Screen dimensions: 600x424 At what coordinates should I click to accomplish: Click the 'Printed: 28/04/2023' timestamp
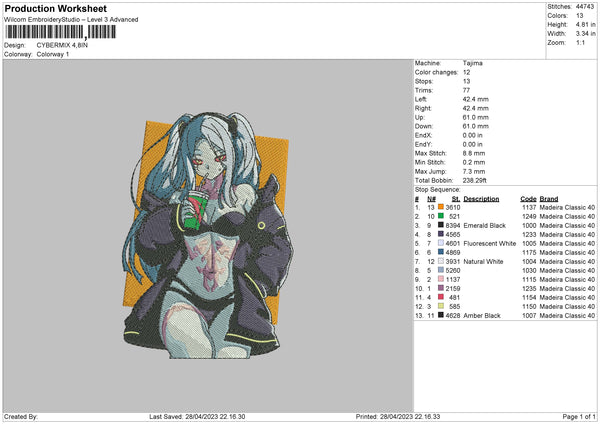tap(398, 416)
